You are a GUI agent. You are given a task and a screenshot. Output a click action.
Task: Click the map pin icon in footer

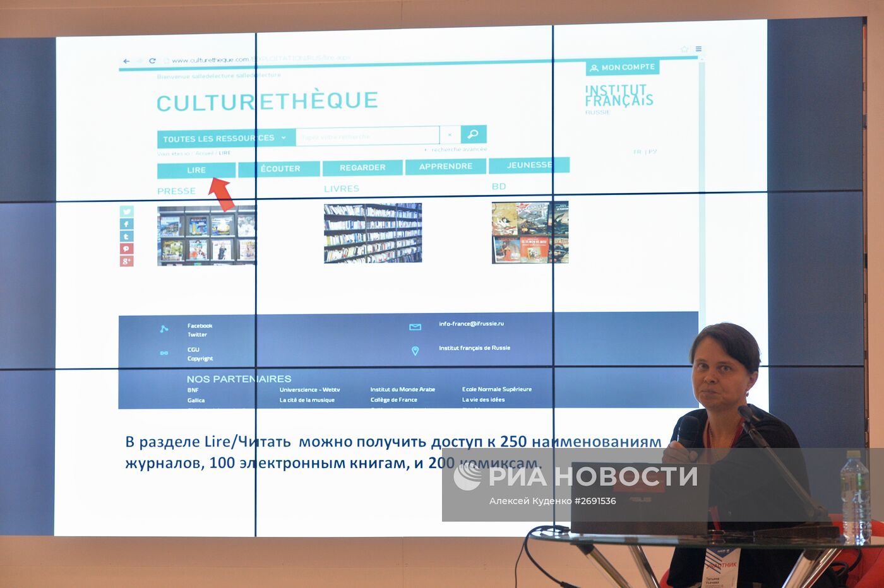point(415,351)
